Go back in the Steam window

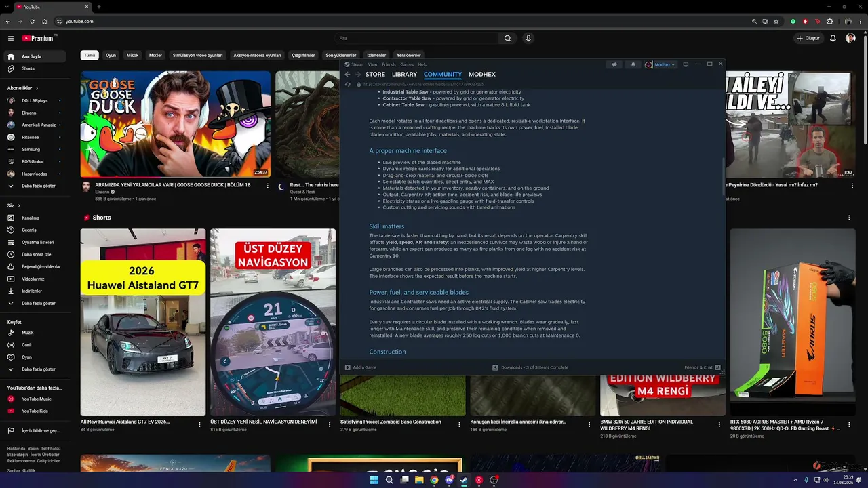point(347,75)
